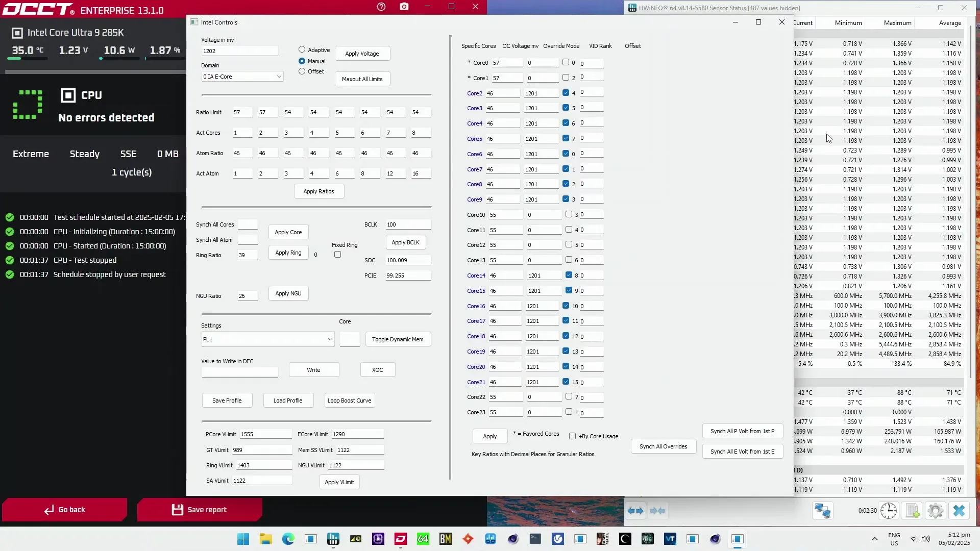Enable +By Core Usage checkbox
The image size is (980, 551).
pos(572,436)
